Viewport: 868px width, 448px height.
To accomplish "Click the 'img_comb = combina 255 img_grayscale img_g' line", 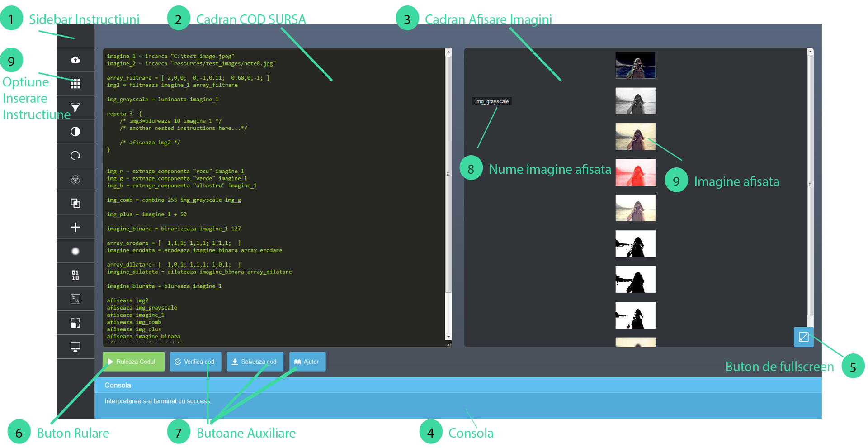I will [x=174, y=200].
